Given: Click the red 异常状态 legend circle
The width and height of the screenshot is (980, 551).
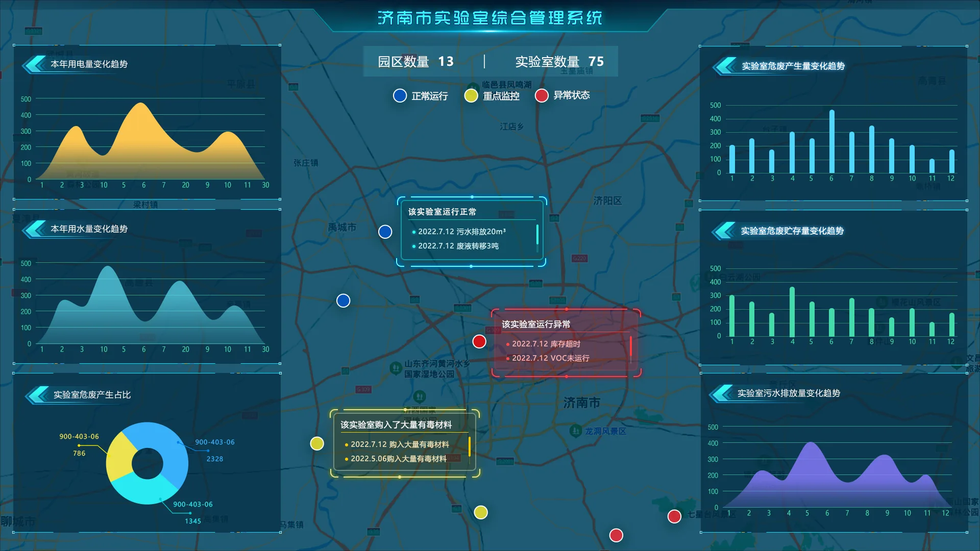Looking at the screenshot, I should click(542, 96).
